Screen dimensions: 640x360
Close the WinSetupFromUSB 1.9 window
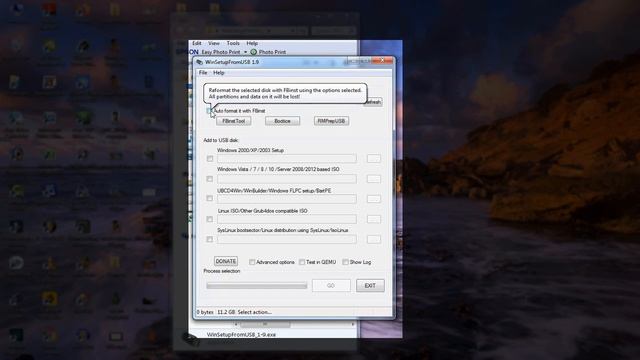pyautogui.click(x=383, y=60)
